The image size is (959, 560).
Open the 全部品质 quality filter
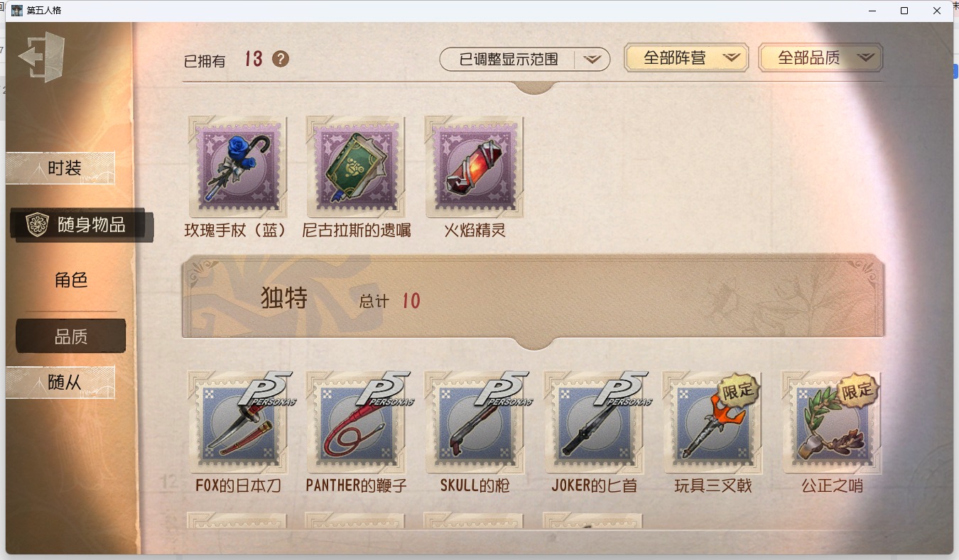pos(820,58)
